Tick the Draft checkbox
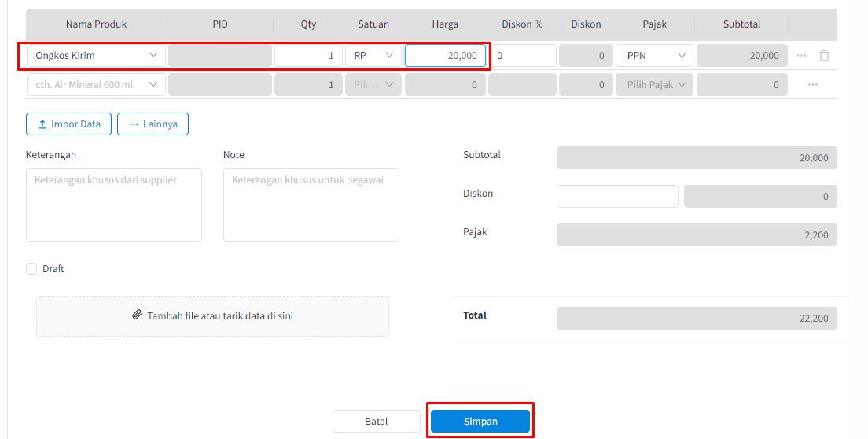 31,268
